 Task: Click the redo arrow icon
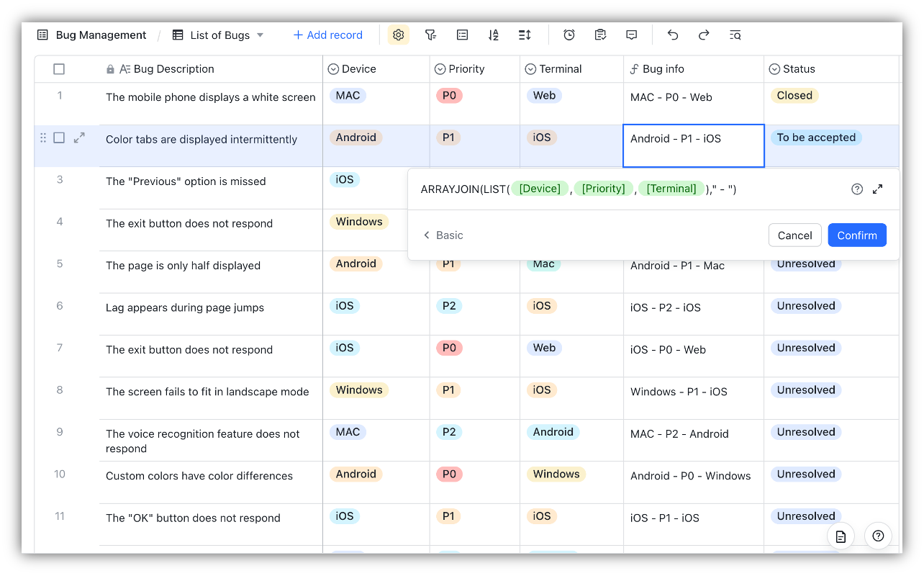coord(704,35)
